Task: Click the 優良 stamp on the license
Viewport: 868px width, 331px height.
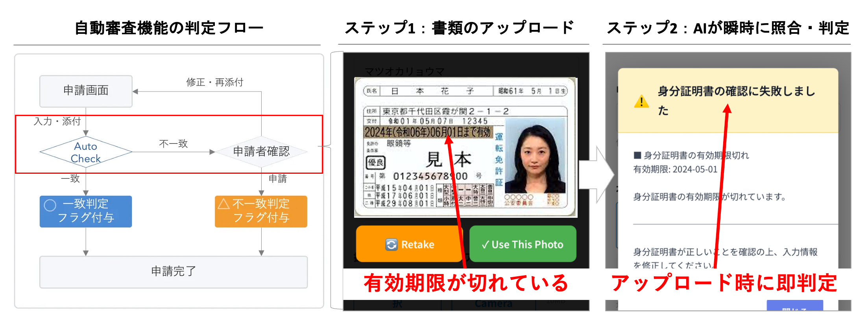Action: coord(376,162)
